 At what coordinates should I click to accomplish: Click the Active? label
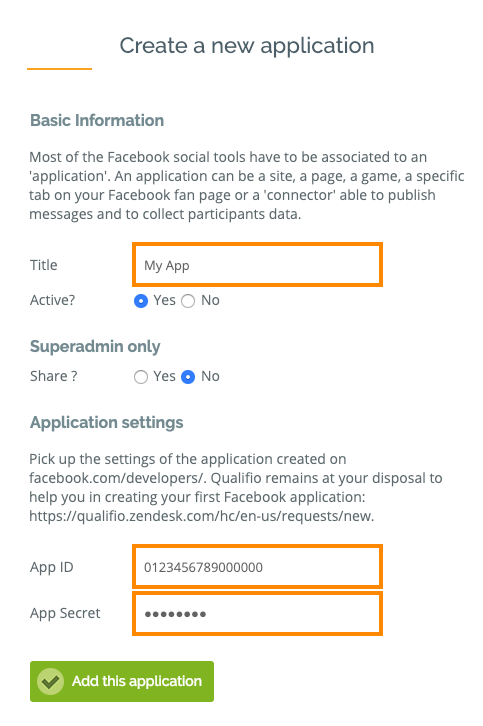52,300
